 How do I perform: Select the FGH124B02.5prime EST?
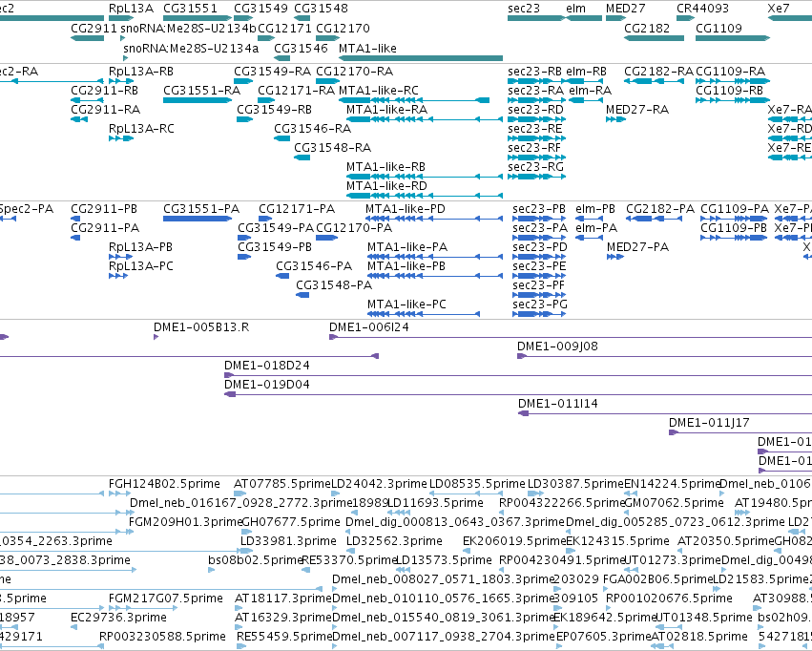121,493
